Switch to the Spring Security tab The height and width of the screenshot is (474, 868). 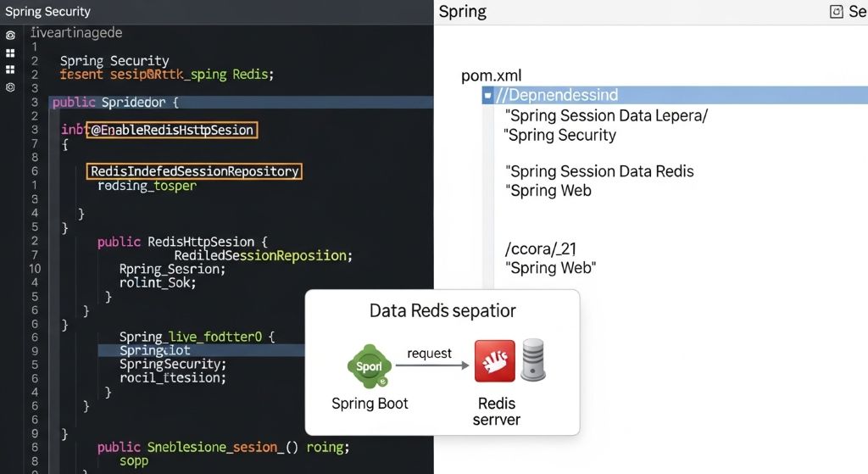47,12
